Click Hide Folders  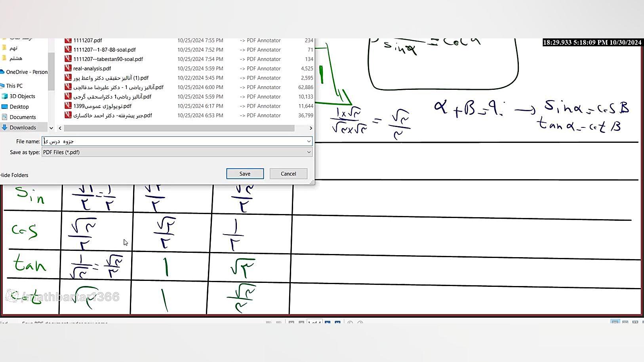tap(14, 175)
